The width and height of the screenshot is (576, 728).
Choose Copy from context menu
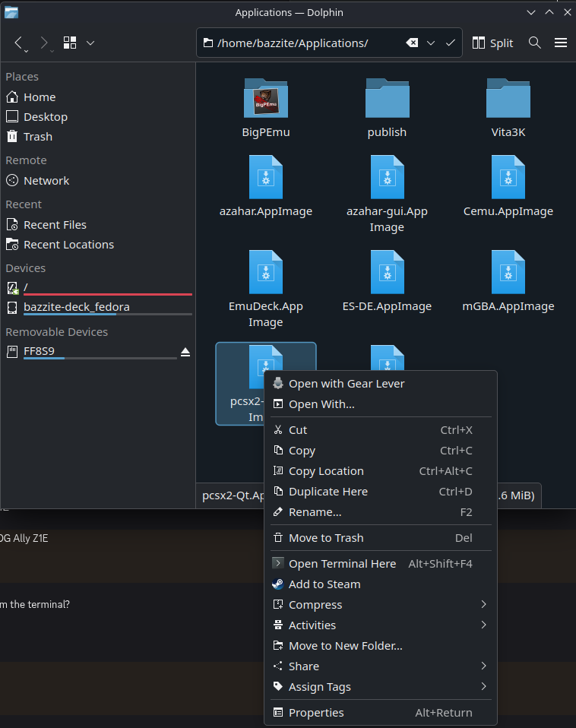(x=381, y=451)
